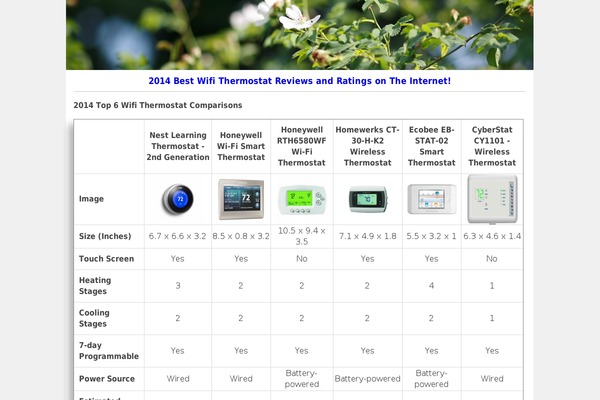Select the 'Size (Inches)' row label
The height and width of the screenshot is (400, 600).
[x=105, y=236]
